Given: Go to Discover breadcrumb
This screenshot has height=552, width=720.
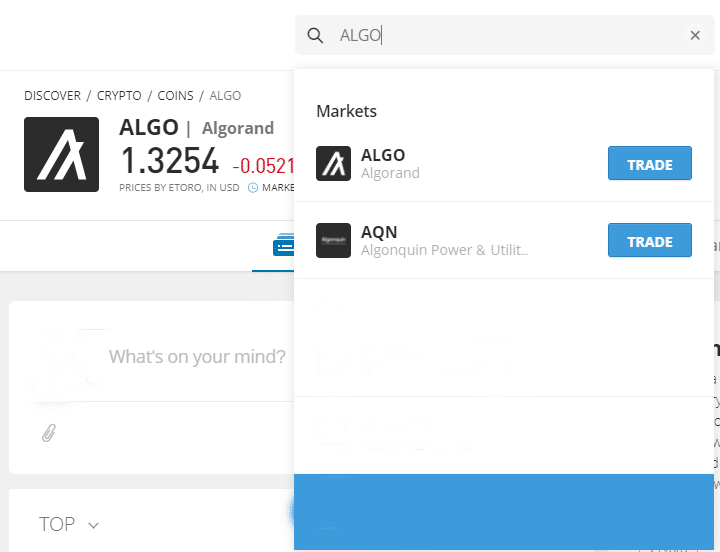Looking at the screenshot, I should [x=52, y=96].
